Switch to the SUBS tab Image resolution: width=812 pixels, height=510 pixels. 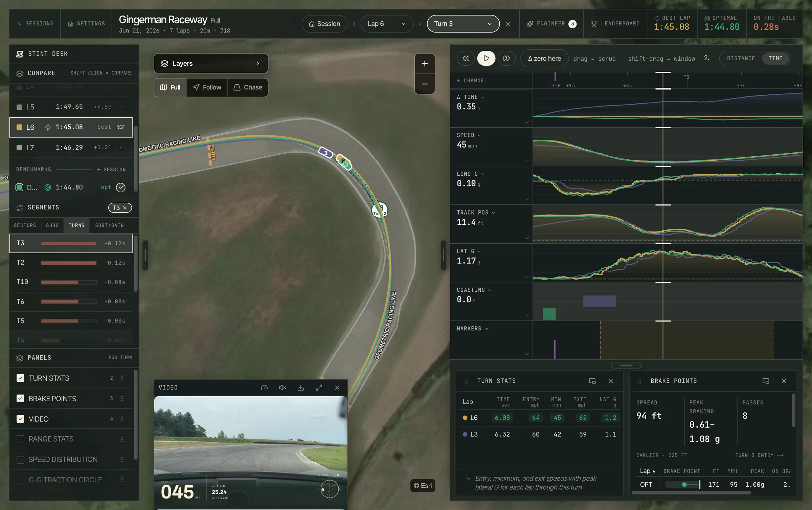52,225
